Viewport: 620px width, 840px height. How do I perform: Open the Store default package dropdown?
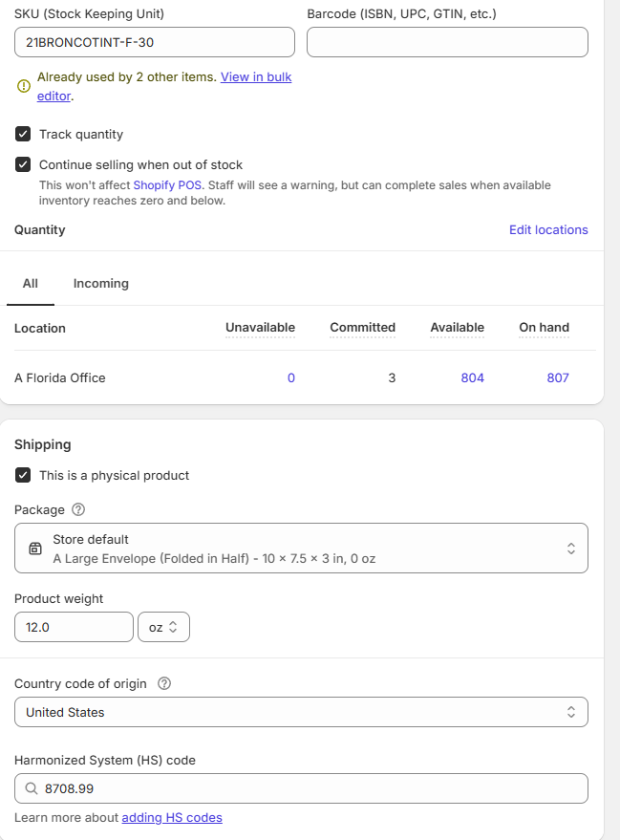tap(301, 549)
